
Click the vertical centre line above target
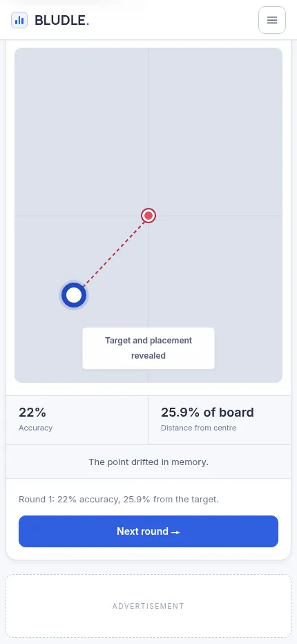[148, 127]
